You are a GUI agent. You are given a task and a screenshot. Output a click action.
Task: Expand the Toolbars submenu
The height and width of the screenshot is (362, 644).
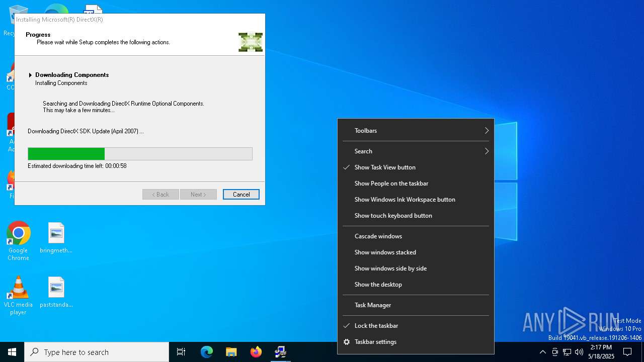point(416,131)
